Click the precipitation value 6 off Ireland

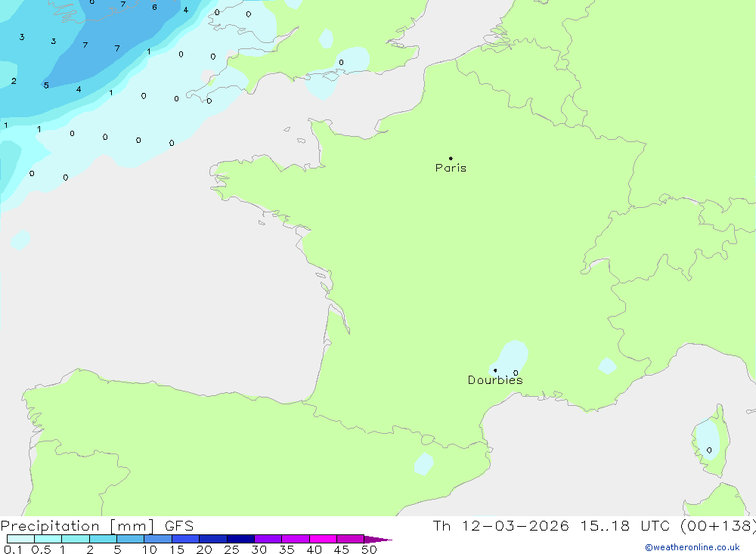point(154,8)
